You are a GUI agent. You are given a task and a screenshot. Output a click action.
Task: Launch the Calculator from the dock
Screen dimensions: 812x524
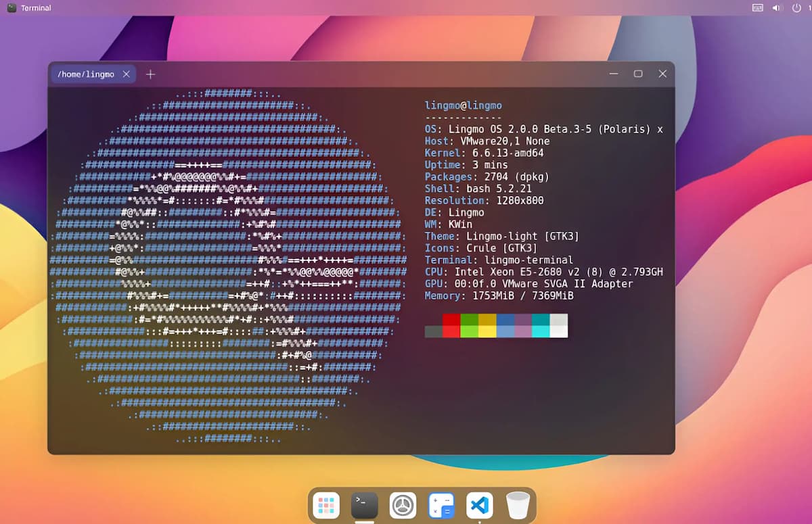point(441,505)
